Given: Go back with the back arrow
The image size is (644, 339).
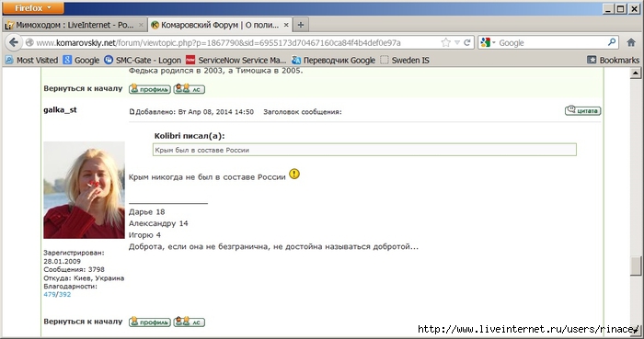Looking at the screenshot, I should click(14, 42).
